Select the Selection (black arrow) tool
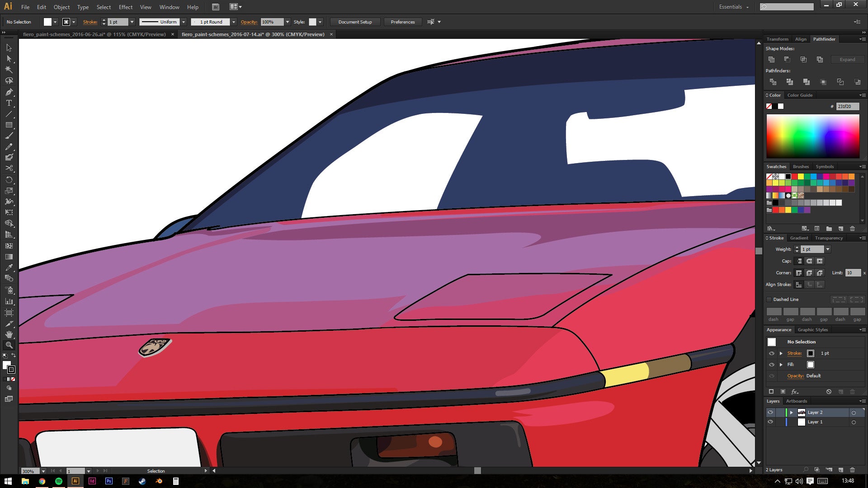 click(9, 48)
